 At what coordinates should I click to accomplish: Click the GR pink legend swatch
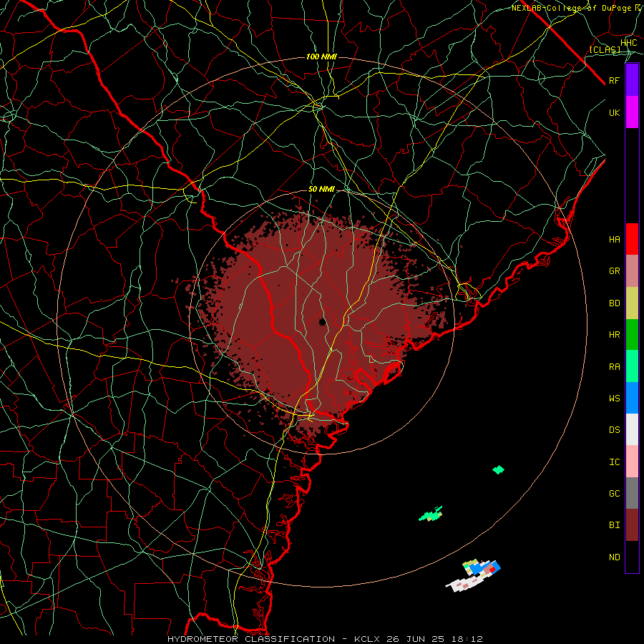point(632,271)
